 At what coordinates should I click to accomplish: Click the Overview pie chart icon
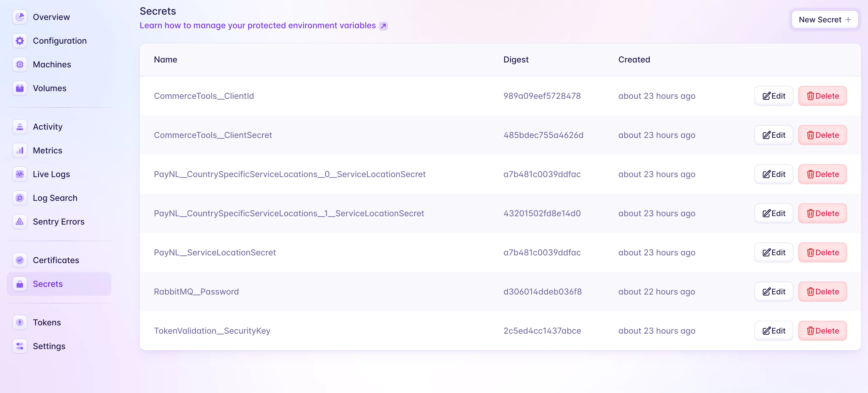tap(20, 17)
